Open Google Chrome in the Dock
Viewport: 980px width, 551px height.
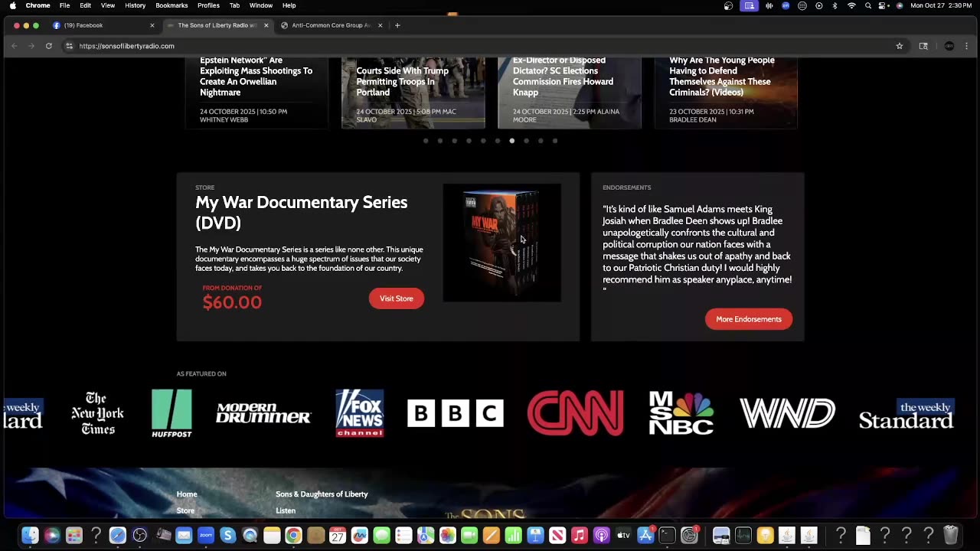point(293,536)
